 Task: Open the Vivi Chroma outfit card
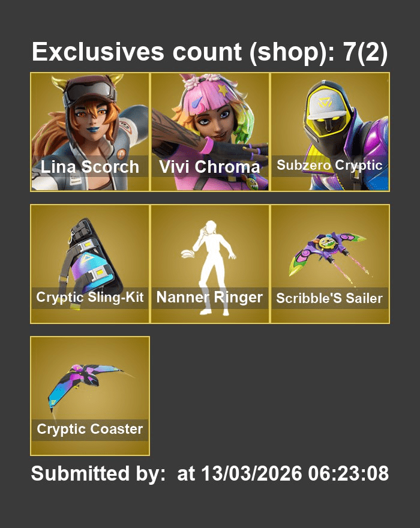(210, 132)
